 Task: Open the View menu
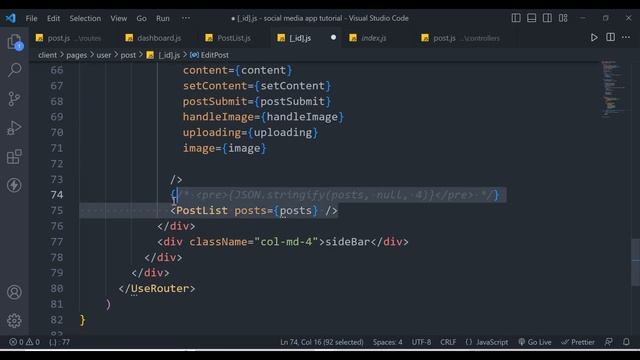point(118,18)
